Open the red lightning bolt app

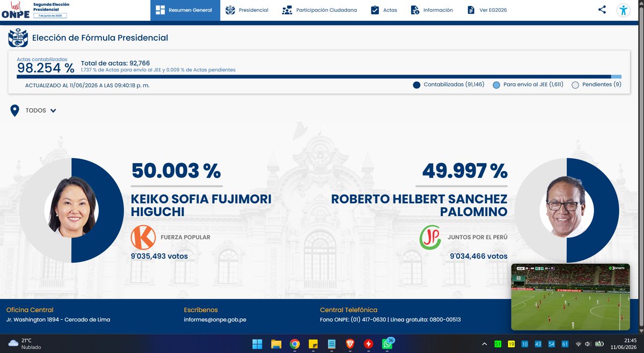[368, 344]
